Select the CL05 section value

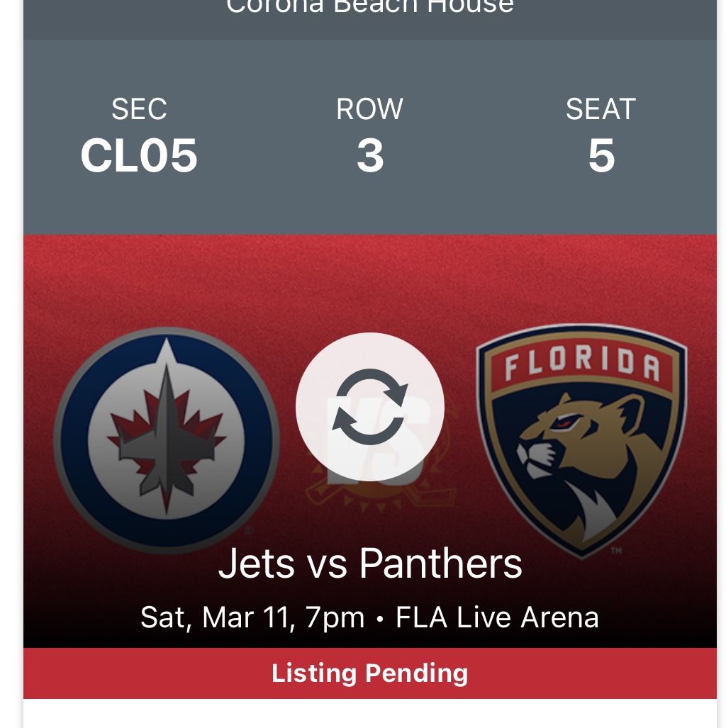[x=139, y=156]
